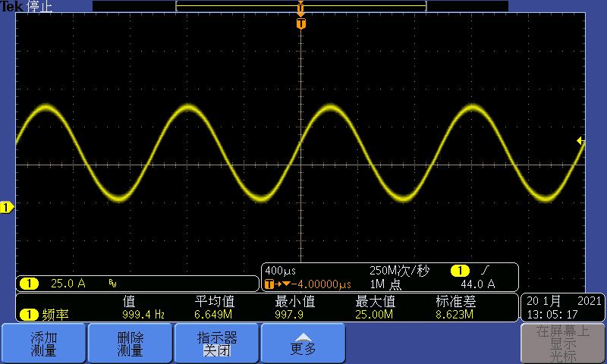Click the 停止 acquisition status
607x364 pixels.
click(x=39, y=7)
